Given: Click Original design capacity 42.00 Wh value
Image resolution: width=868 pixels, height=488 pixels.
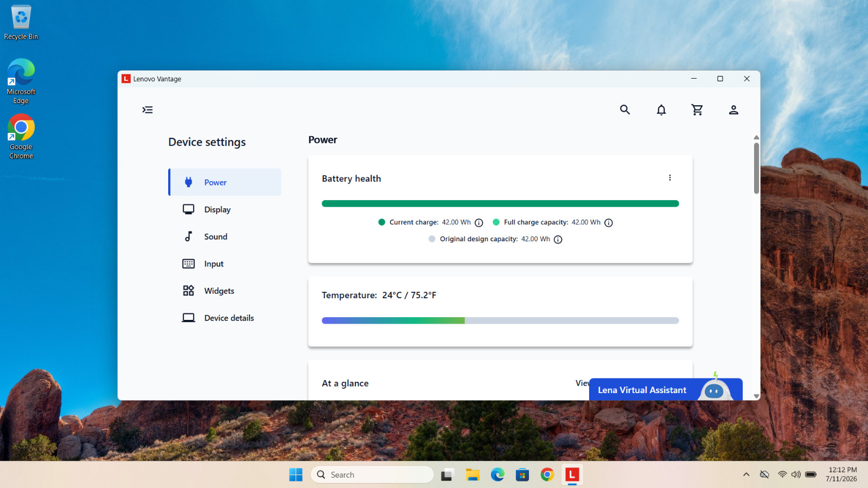Looking at the screenshot, I should point(535,239).
